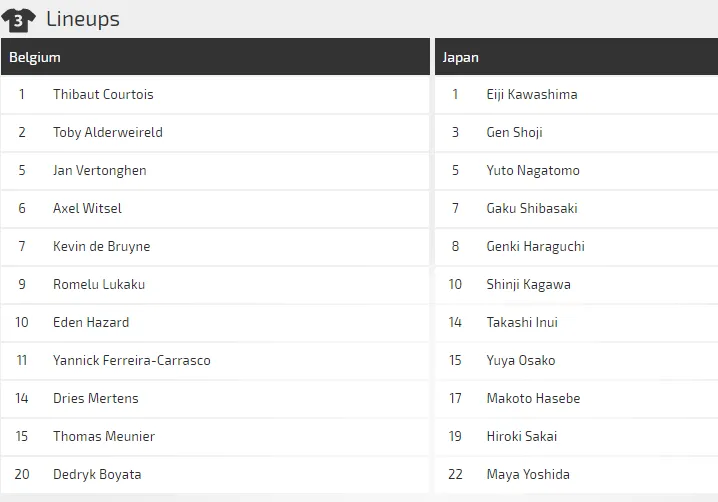Click the Lineups section title
718x502 pixels.
click(x=83, y=19)
